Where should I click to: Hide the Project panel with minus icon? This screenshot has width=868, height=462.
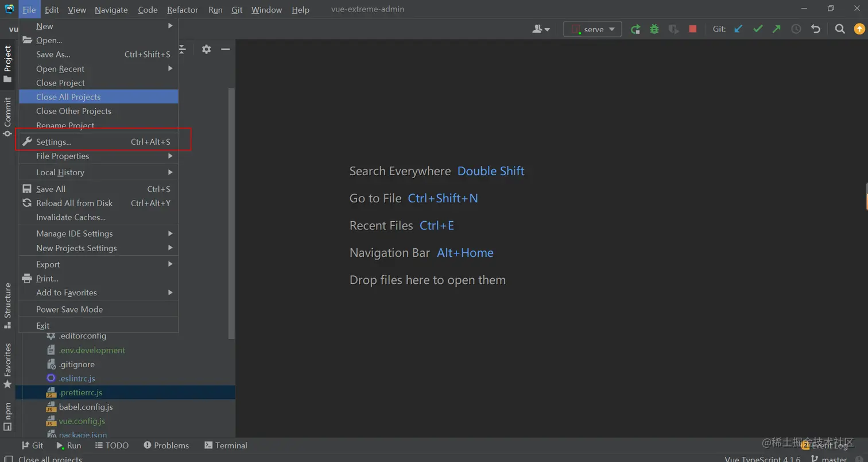pos(226,49)
